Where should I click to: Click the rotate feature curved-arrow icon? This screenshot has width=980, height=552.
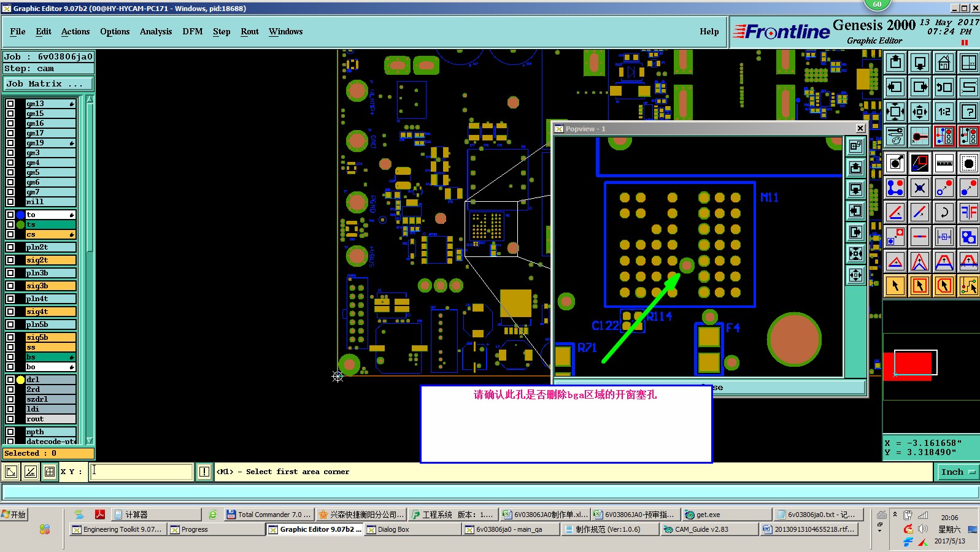tap(944, 212)
